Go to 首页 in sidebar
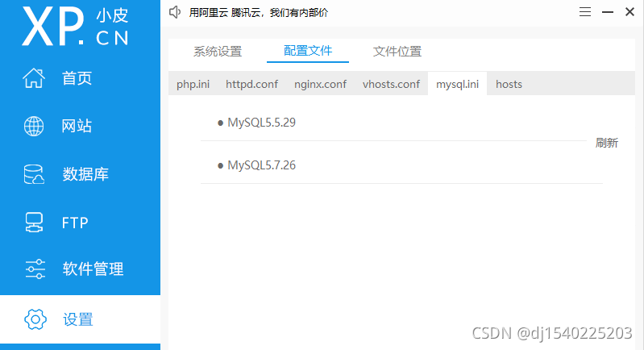This screenshot has width=644, height=350. click(77, 78)
